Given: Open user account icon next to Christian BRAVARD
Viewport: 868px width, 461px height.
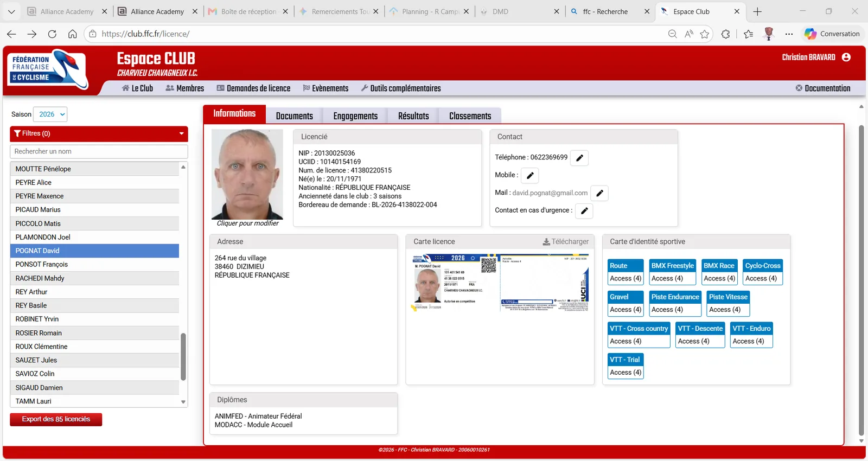Looking at the screenshot, I should click(846, 57).
